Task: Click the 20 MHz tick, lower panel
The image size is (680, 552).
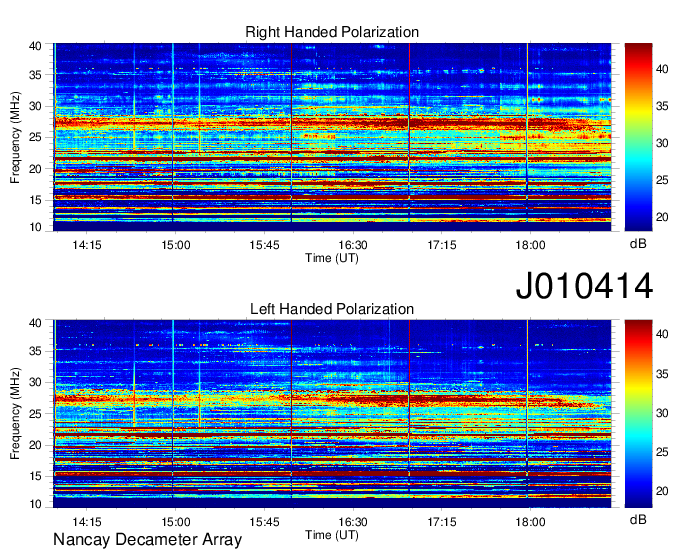Action: (35, 445)
